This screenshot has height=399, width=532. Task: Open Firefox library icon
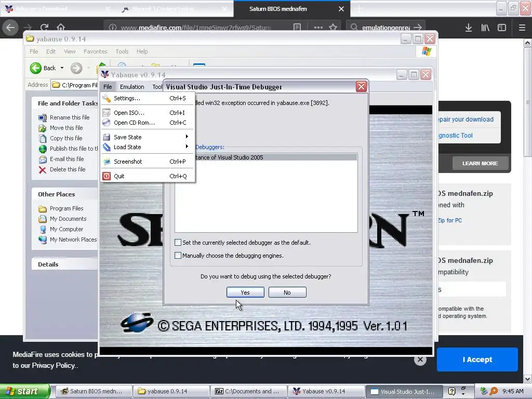click(x=485, y=28)
